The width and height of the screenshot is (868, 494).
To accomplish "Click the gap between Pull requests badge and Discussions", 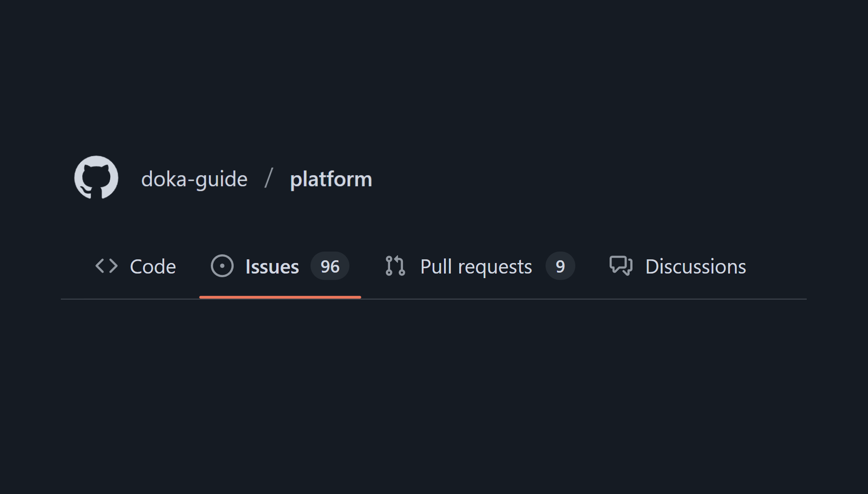I will coord(592,266).
